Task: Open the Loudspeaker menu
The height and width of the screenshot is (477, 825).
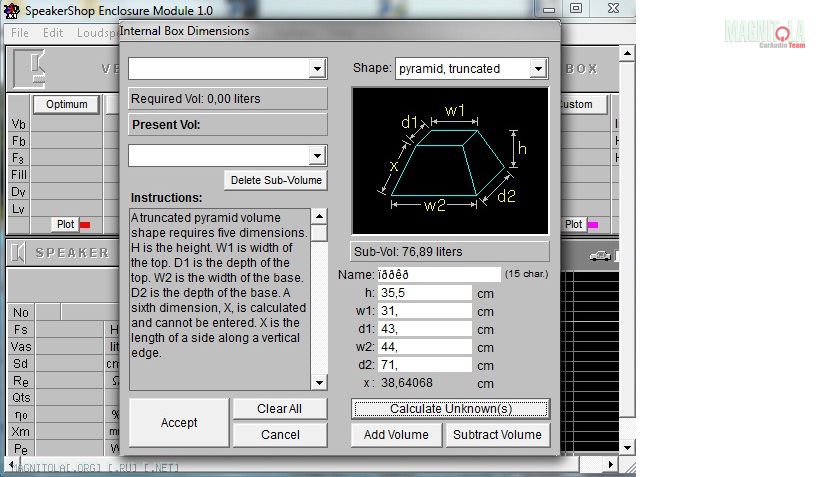Action: (97, 33)
